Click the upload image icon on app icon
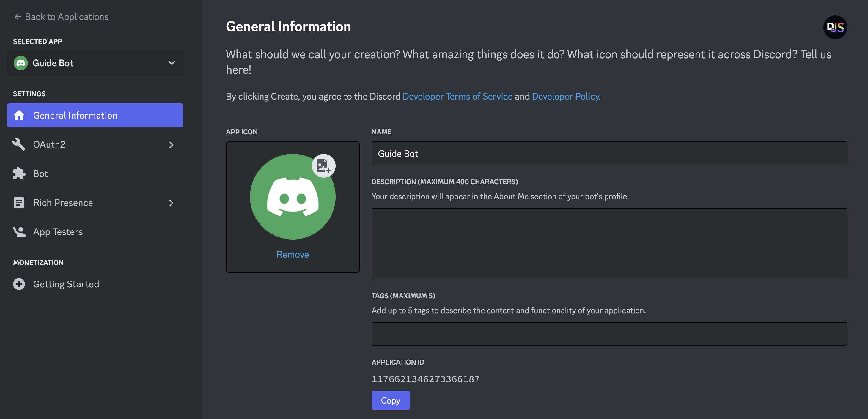868x419 pixels. pos(323,166)
